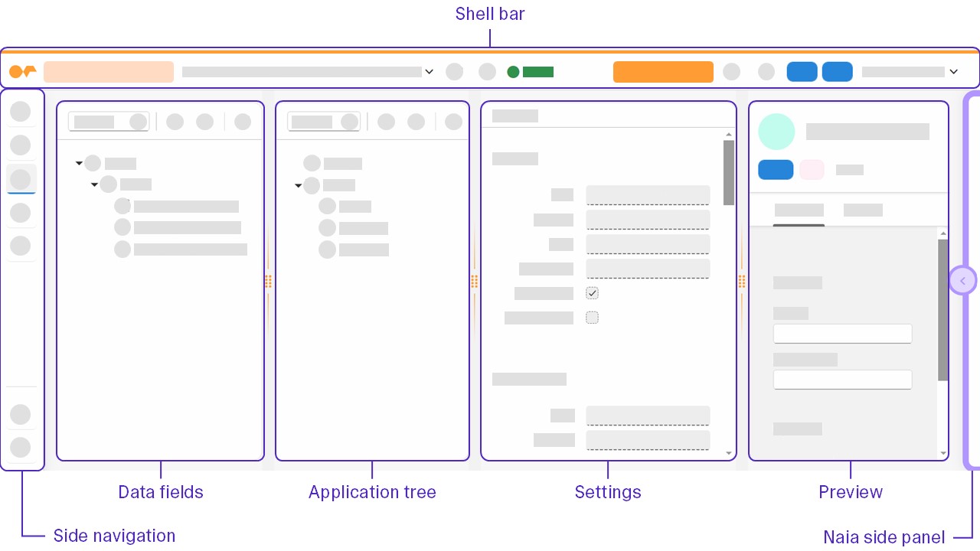Select the active Side navigation icon
The height and width of the screenshot is (551, 980).
tap(21, 178)
